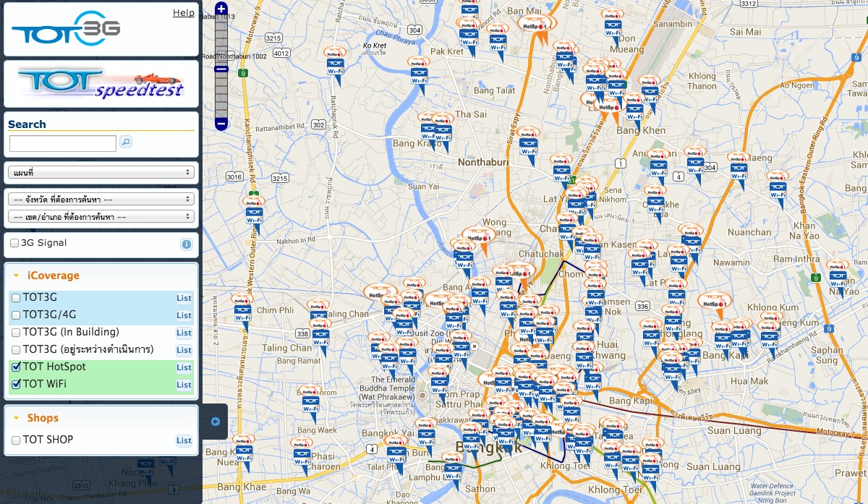868x504 pixels.
Task: Open the 3G Signal info icon
Action: click(187, 244)
